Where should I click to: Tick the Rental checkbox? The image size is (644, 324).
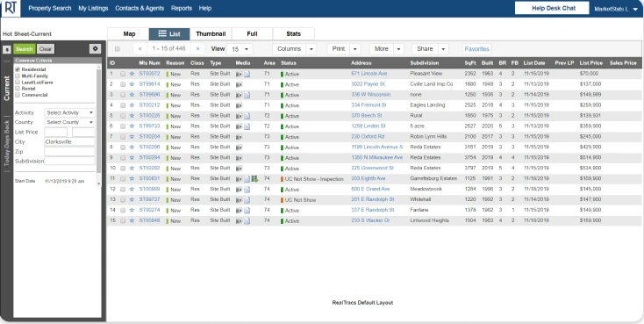point(18,89)
